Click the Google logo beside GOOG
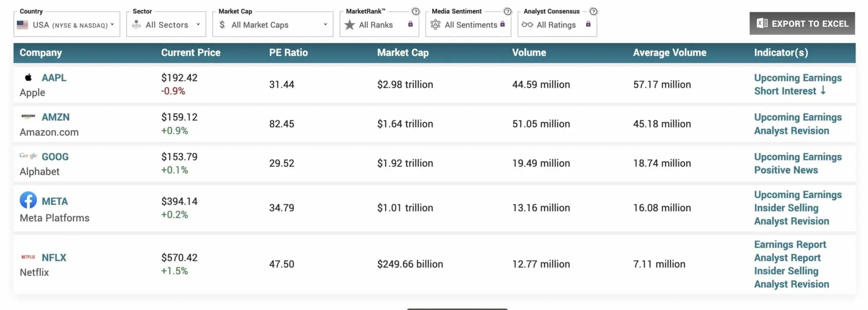This screenshot has width=868, height=310. [x=27, y=155]
